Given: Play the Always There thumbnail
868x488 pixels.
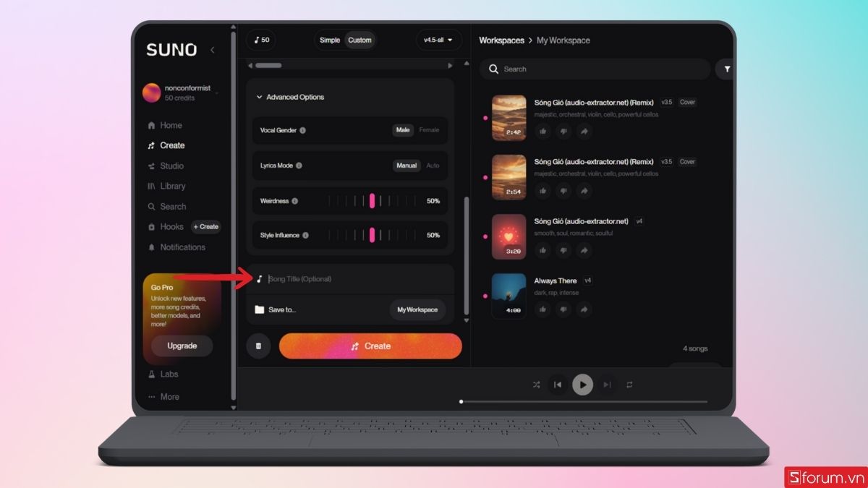Looking at the screenshot, I should point(509,296).
